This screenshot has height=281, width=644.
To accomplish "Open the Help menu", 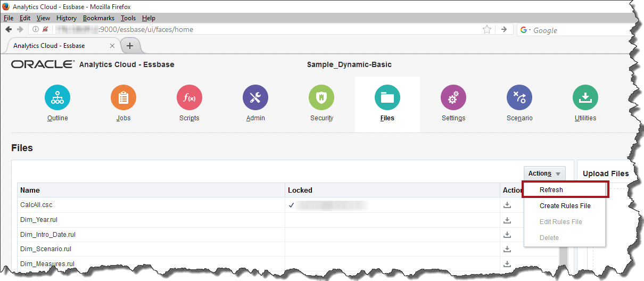I will (148, 18).
